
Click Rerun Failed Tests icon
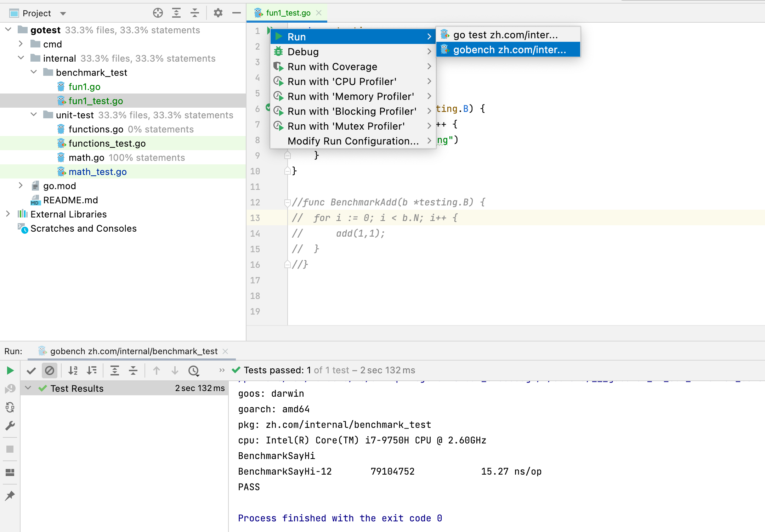(10, 389)
